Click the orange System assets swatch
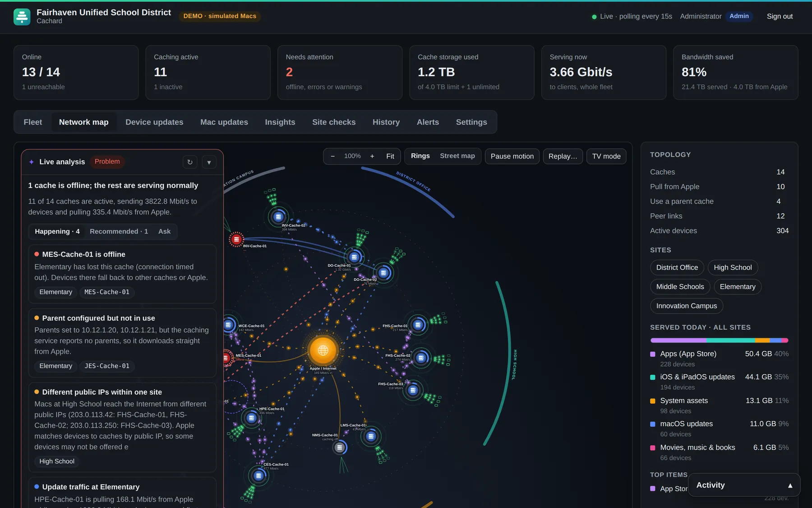812x508 pixels. coord(653,401)
